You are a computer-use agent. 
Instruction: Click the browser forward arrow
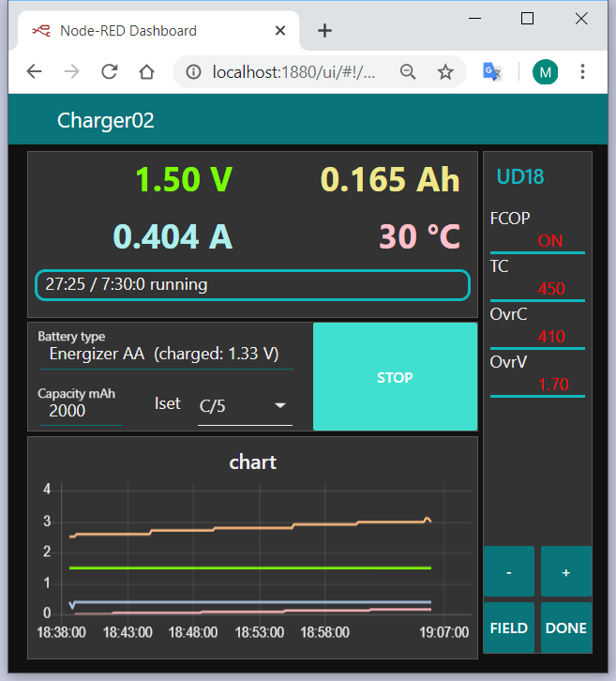click(x=71, y=71)
